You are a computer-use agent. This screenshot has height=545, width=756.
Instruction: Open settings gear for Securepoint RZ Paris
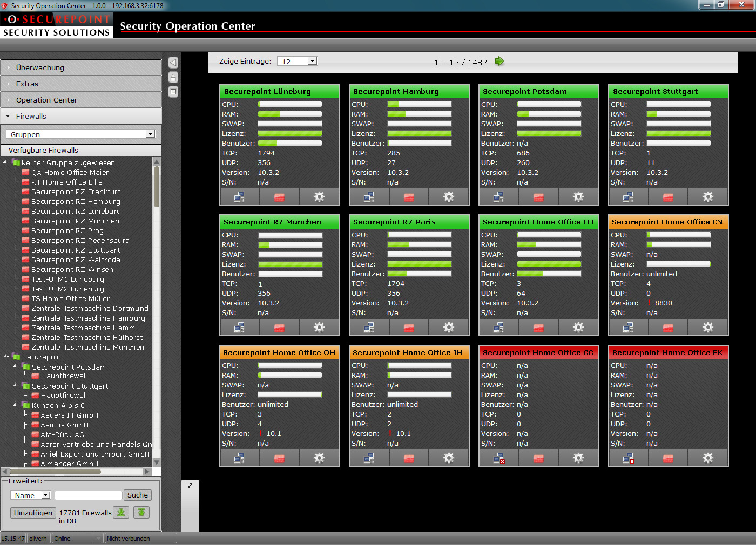click(x=449, y=328)
